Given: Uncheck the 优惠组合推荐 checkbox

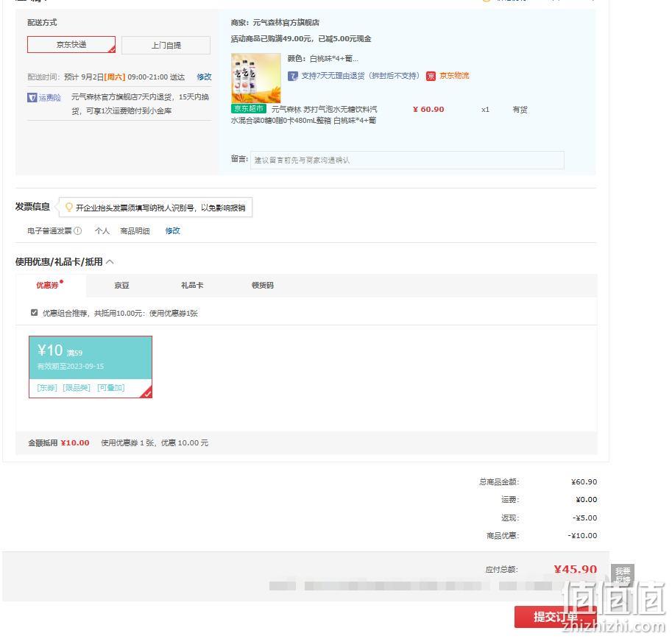Looking at the screenshot, I should (x=35, y=313).
